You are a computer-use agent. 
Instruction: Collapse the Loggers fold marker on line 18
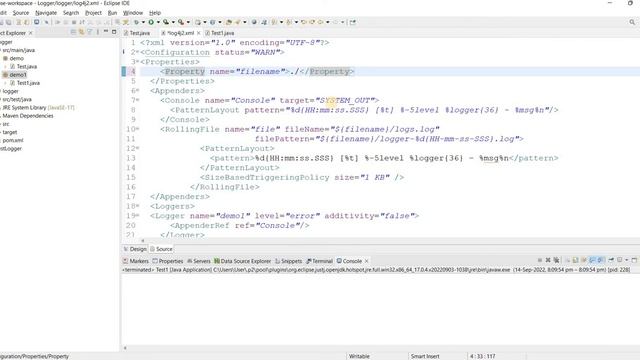pyautogui.click(x=138, y=206)
